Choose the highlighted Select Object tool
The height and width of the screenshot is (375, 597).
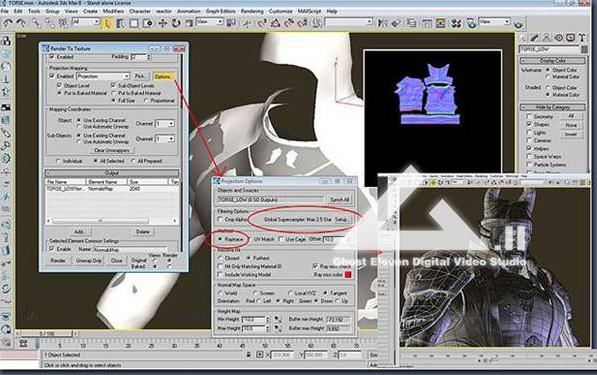pos(107,24)
